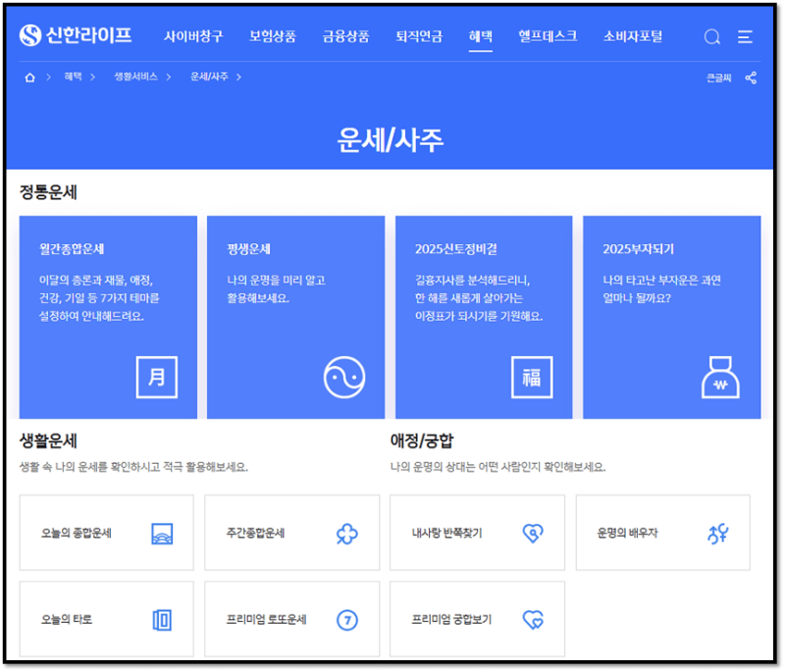Select the 오늘의 타로 label

[67, 620]
